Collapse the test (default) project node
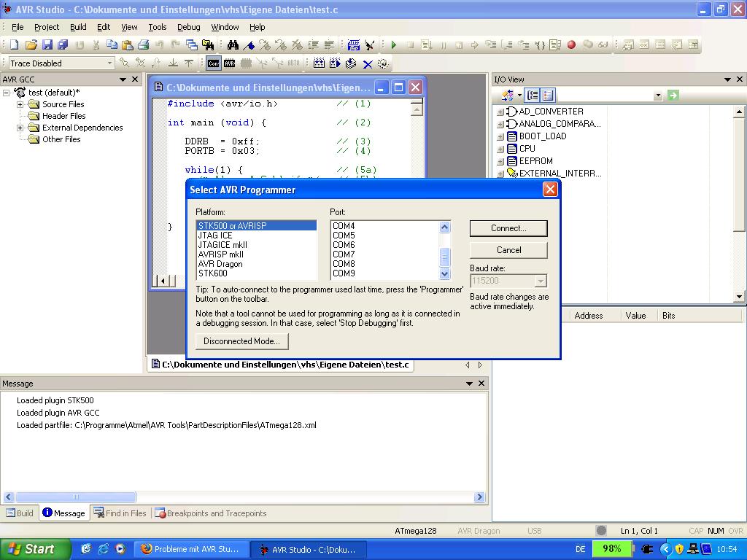Viewport: 747px width, 560px height. pos(6,93)
